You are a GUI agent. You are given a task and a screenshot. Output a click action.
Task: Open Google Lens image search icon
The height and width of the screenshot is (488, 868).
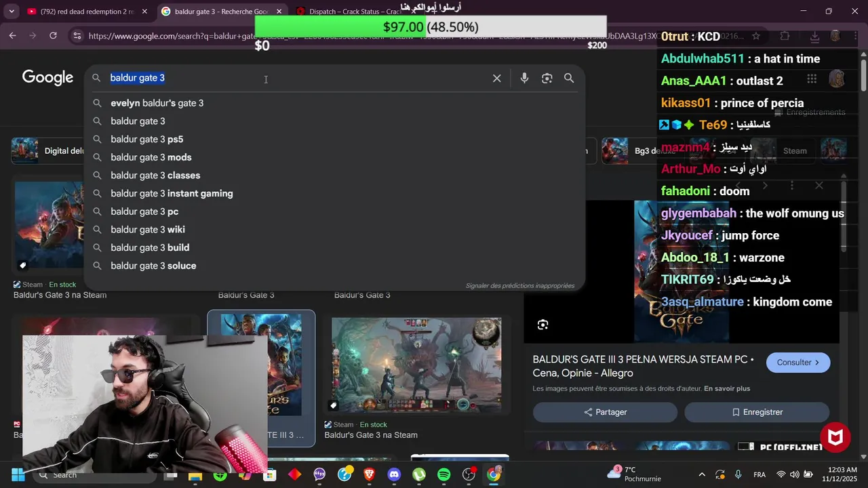click(x=547, y=79)
